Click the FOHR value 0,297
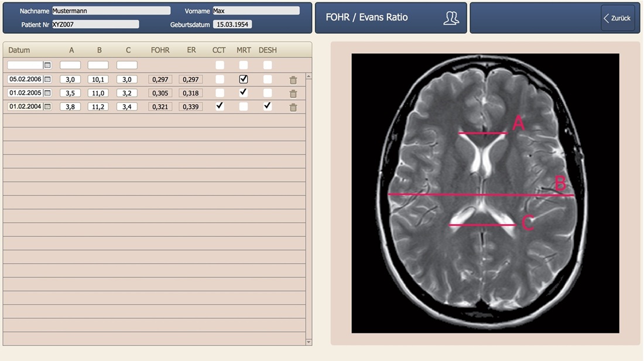644x361 pixels. coord(160,79)
